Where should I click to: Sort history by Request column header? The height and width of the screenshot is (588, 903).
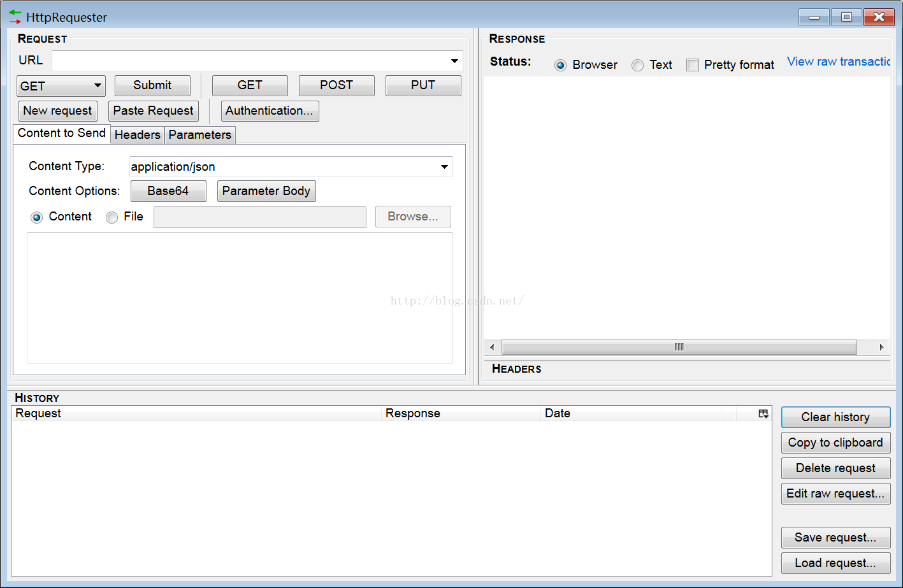point(197,413)
